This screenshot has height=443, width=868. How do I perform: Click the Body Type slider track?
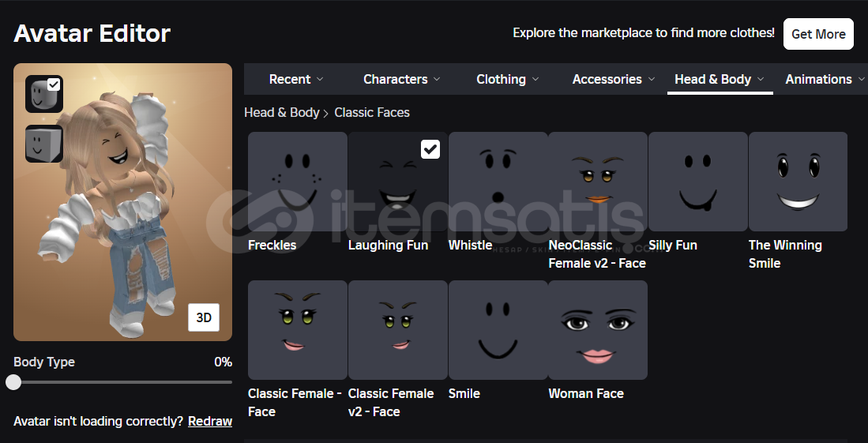click(x=123, y=382)
